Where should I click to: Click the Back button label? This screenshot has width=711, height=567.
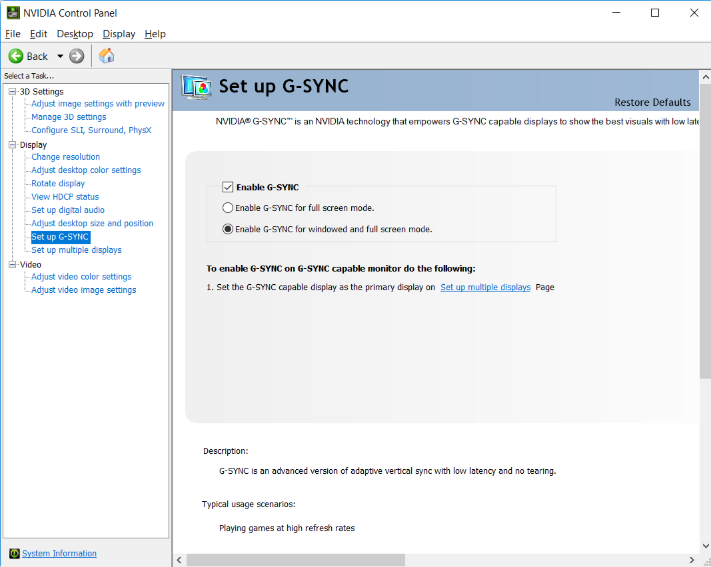(37, 56)
